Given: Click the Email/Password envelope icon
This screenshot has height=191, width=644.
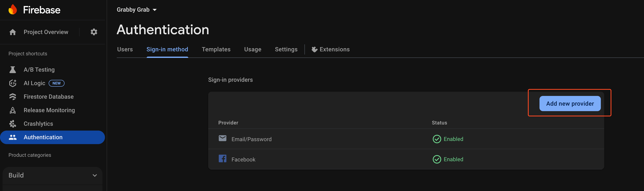Looking at the screenshot, I should pyautogui.click(x=222, y=138).
